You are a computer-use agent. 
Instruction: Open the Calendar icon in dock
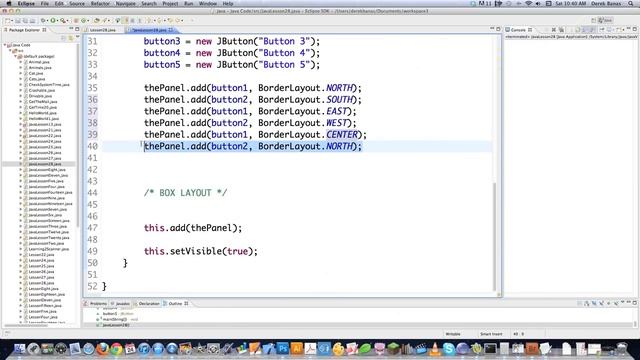pos(130,349)
